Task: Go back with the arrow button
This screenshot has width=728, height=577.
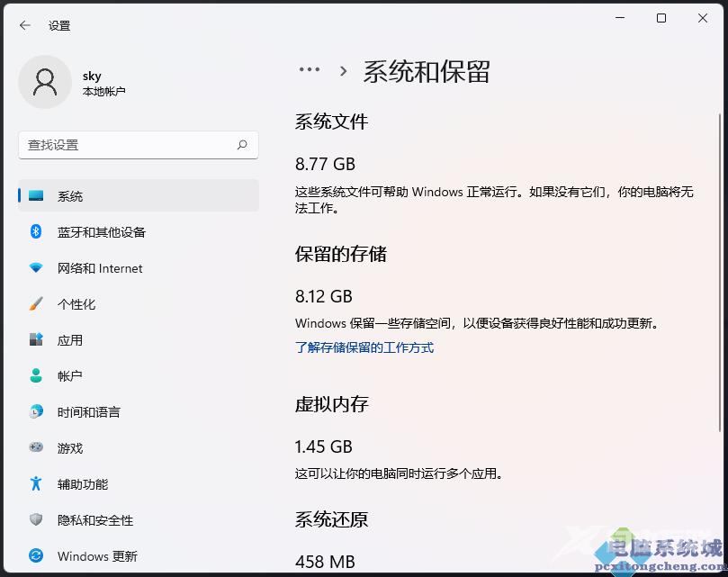Action: tap(24, 25)
